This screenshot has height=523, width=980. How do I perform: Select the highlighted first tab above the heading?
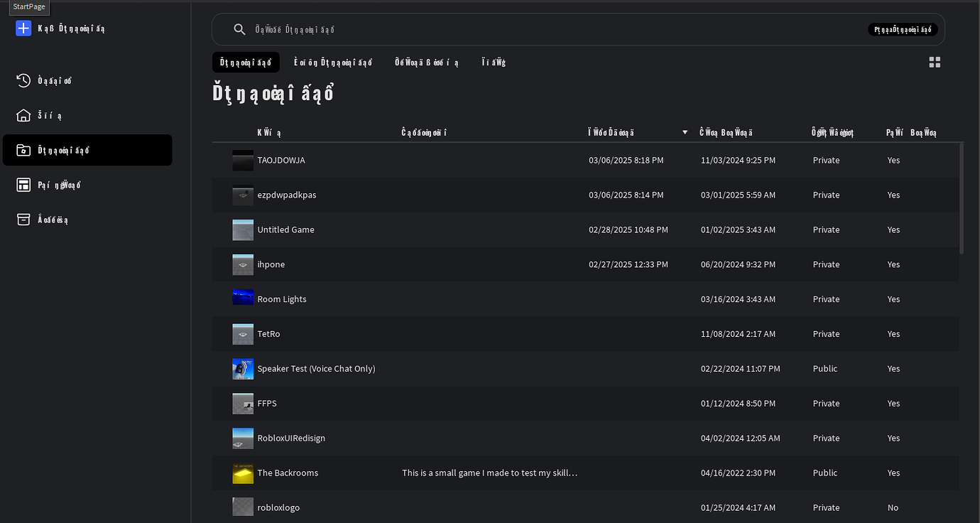(246, 62)
